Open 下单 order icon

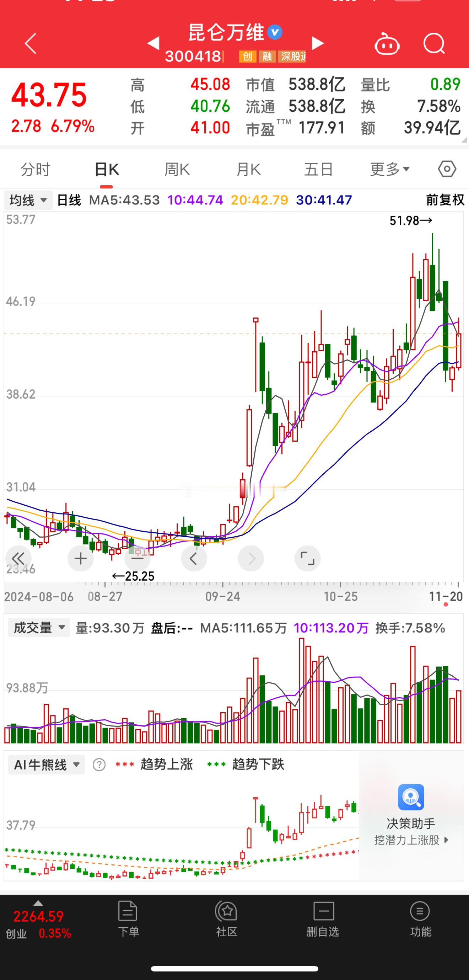pyautogui.click(x=128, y=911)
